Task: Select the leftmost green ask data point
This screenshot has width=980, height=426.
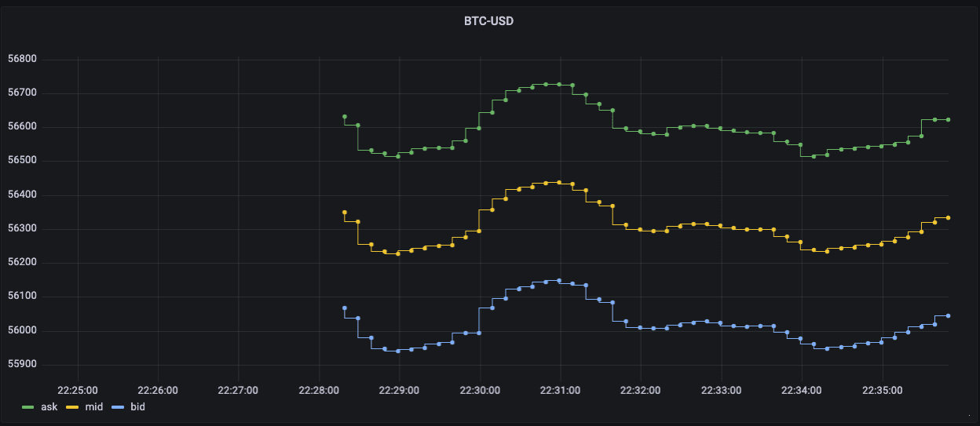Action: 344,116
